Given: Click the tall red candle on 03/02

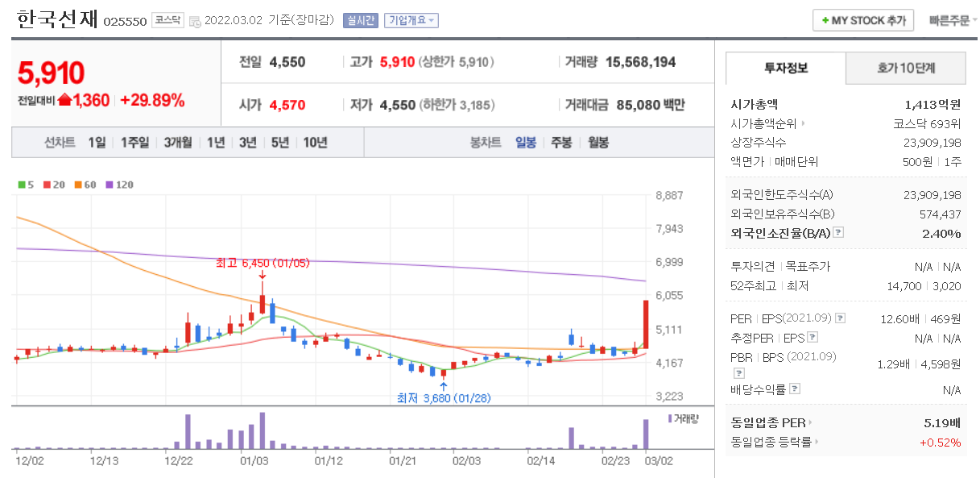Looking at the screenshot, I should (x=646, y=325).
